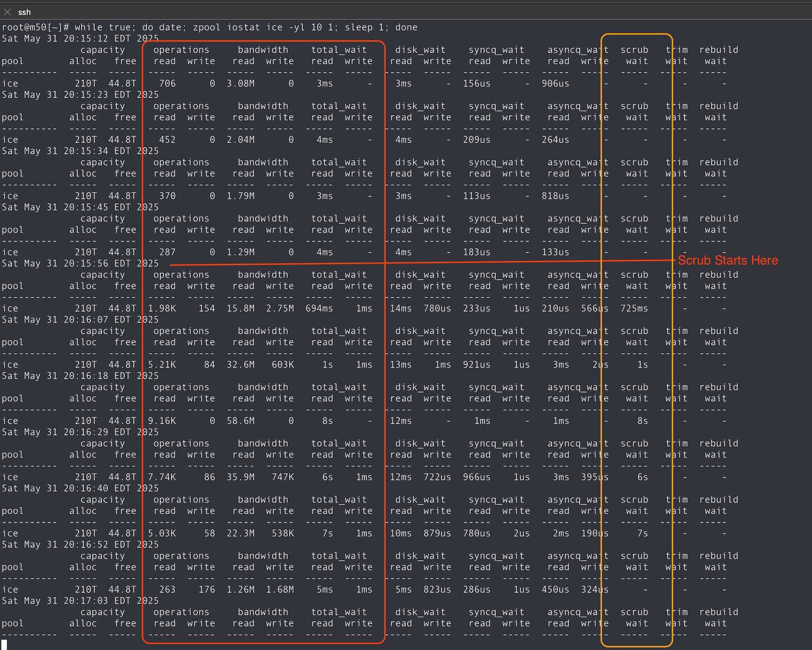
Task: Click the read bandwidth value 1.29M
Action: coord(241,252)
